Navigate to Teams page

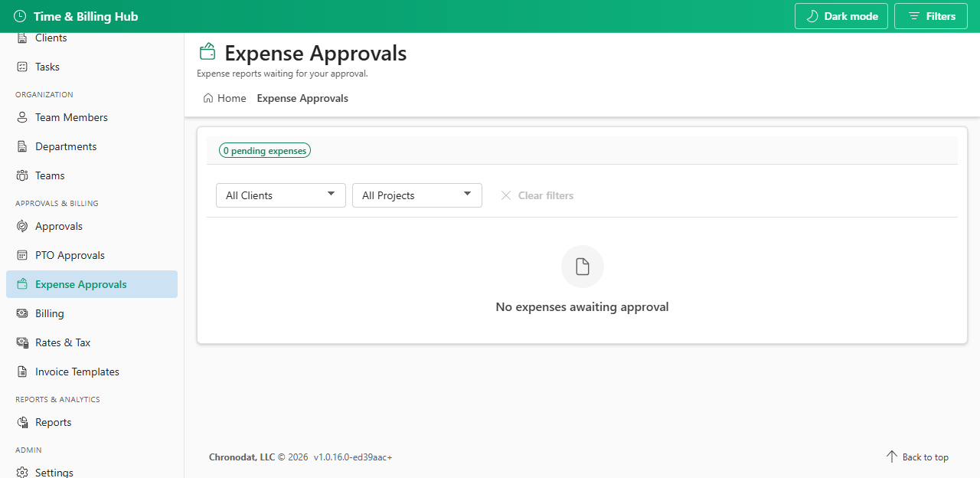point(92,175)
